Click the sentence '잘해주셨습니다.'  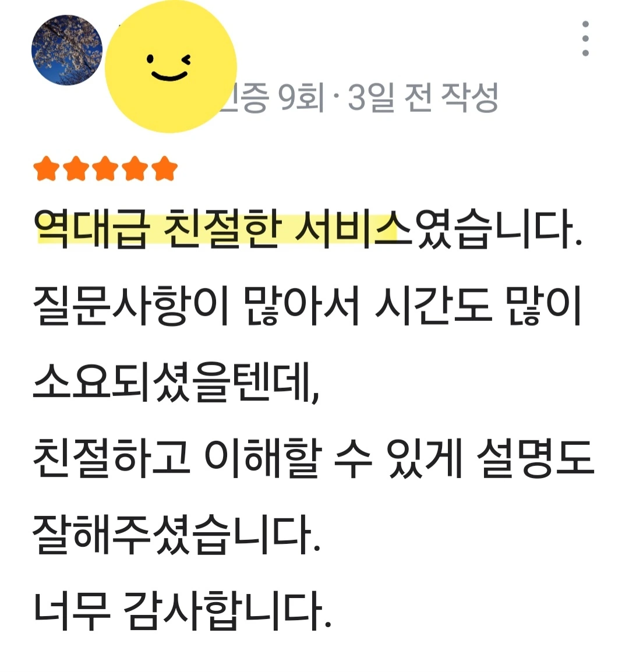click(176, 535)
